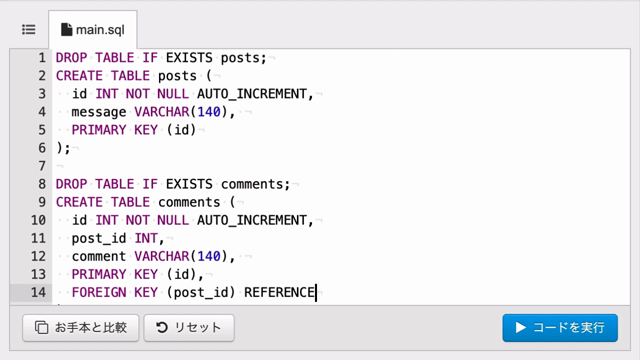
Task: Click the word comments on line 9
Action: [189, 202]
